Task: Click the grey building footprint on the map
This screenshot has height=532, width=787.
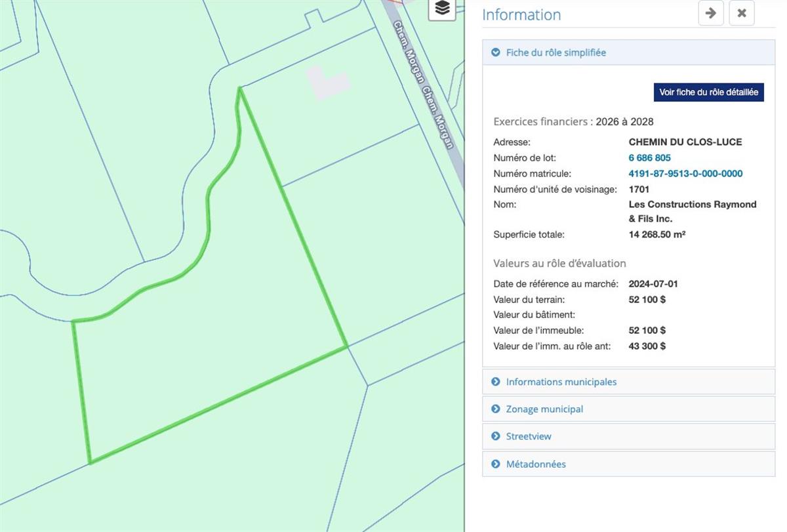Action: click(x=327, y=83)
